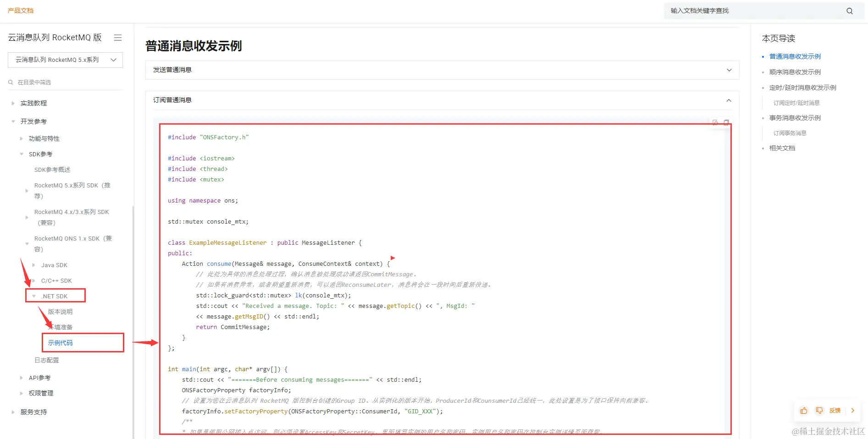Open the 反馈 feedback link
The width and height of the screenshot is (868, 439).
click(x=835, y=411)
